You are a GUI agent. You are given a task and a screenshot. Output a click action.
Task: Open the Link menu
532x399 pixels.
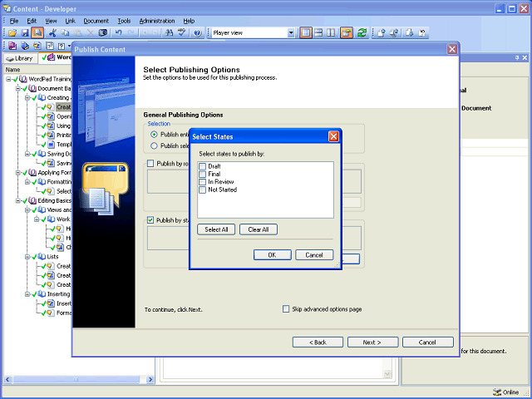coord(70,21)
